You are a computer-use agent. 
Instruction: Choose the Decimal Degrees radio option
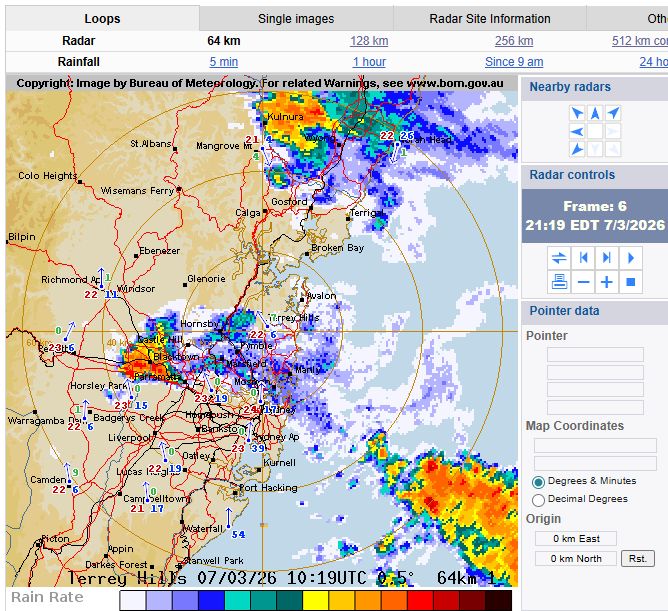pos(539,499)
